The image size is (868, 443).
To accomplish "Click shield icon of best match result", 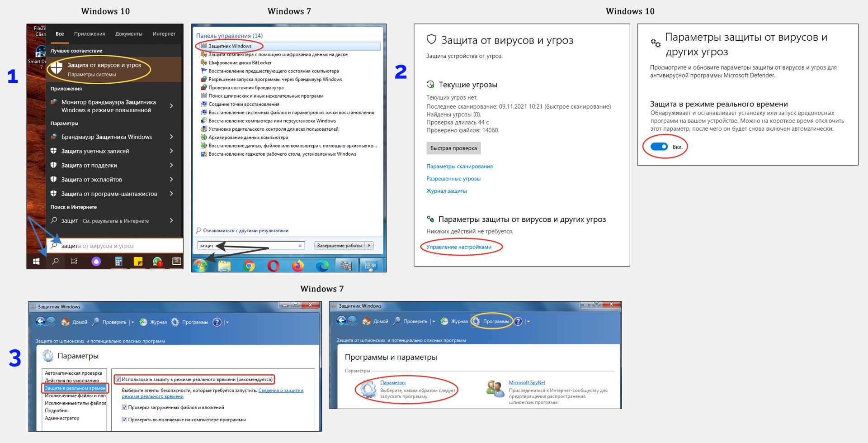I will [x=57, y=69].
